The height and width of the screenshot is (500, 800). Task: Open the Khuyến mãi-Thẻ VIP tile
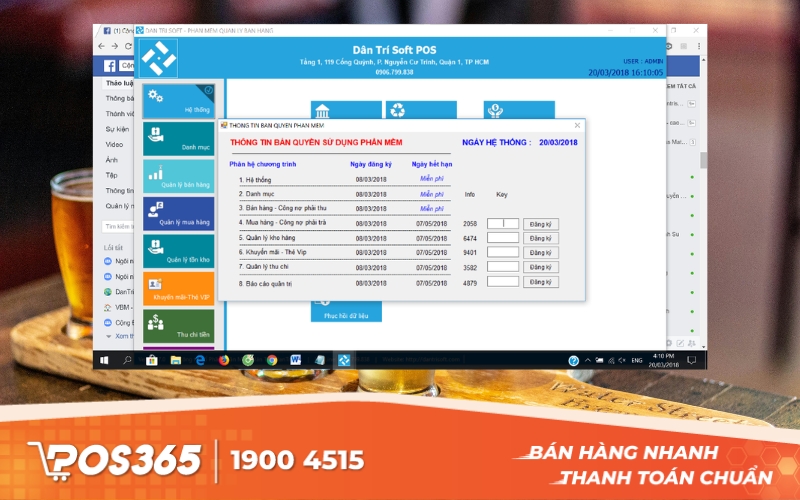coord(179,289)
